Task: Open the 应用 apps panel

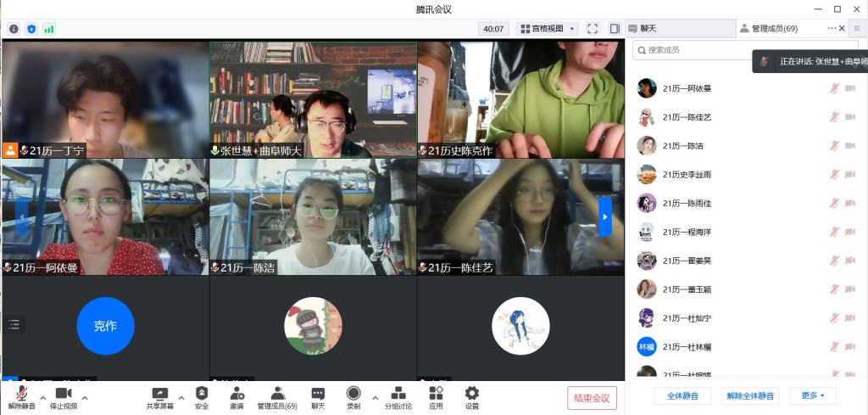Action: pyautogui.click(x=436, y=395)
